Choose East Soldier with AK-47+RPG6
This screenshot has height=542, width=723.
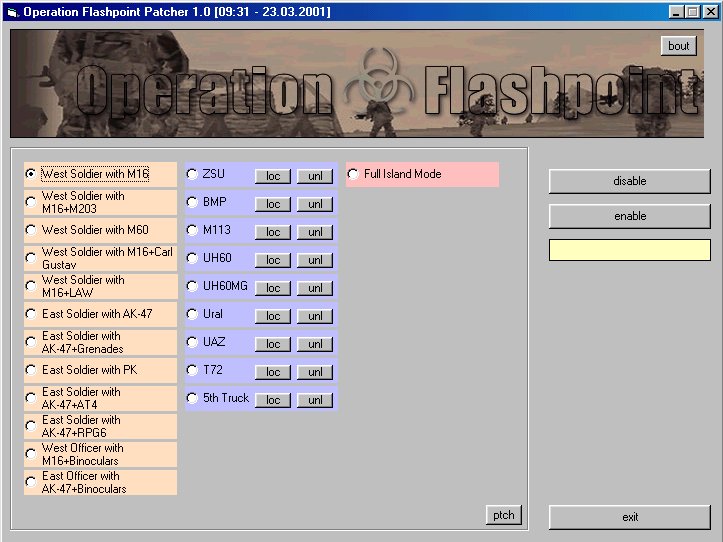[x=100, y=426]
